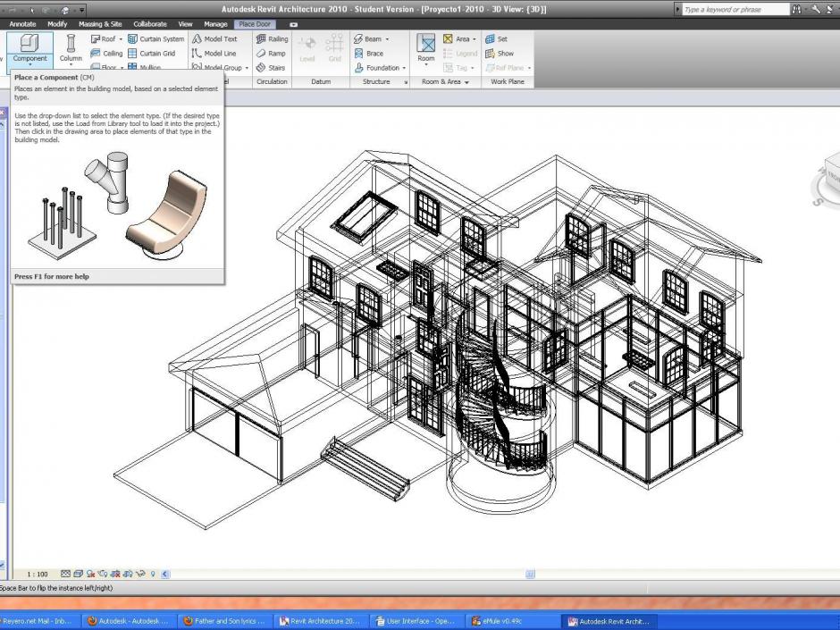
Task: Click the Show work plane tool
Action: coord(500,54)
